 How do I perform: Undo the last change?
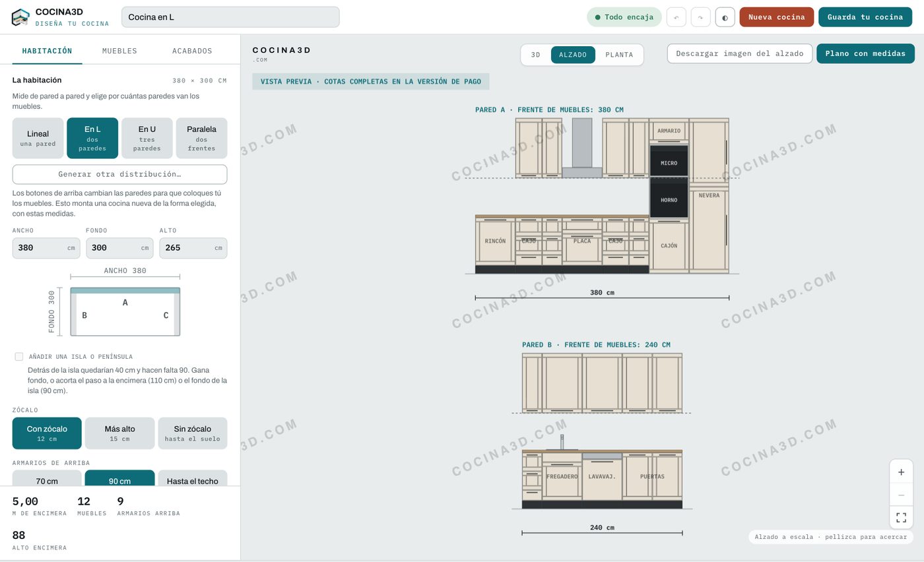[x=676, y=17]
